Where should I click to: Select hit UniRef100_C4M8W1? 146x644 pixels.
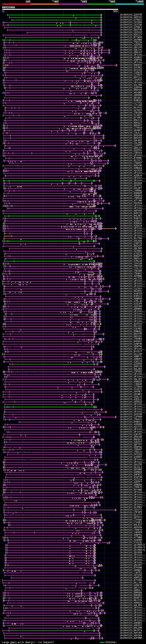(131, 191)
